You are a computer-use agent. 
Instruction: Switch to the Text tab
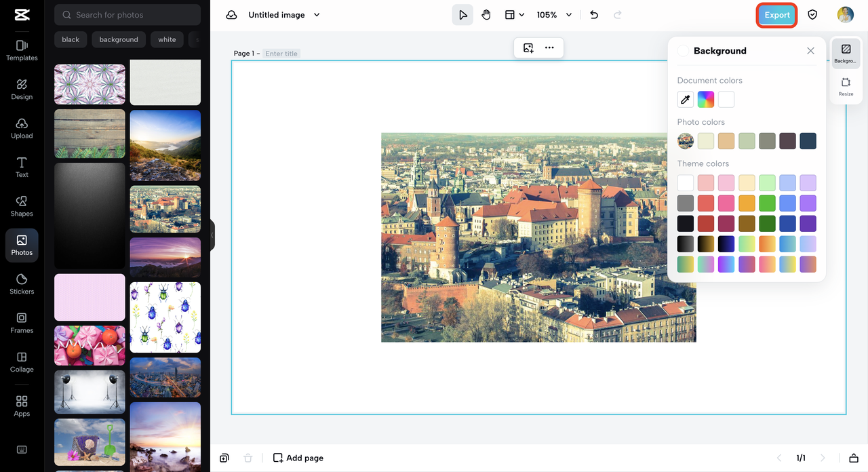pyautogui.click(x=22, y=167)
